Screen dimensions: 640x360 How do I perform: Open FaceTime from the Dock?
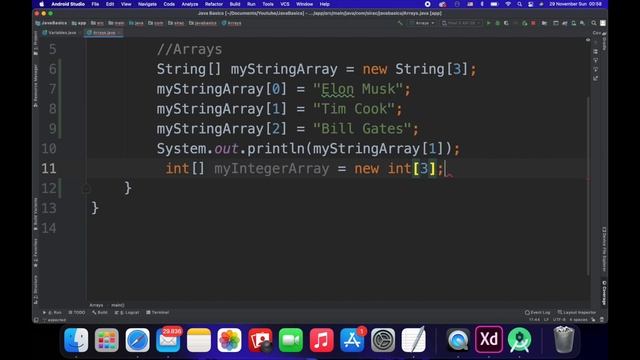[291, 340]
